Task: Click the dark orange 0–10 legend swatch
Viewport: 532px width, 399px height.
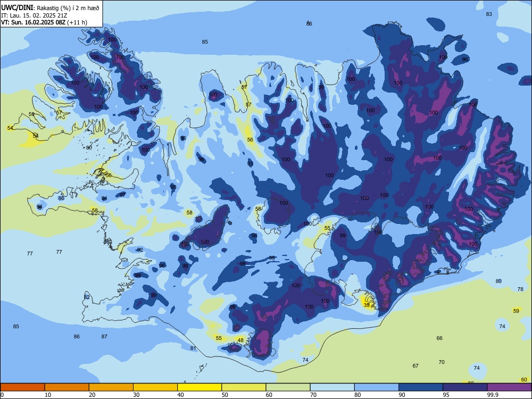Action: tap(23, 387)
